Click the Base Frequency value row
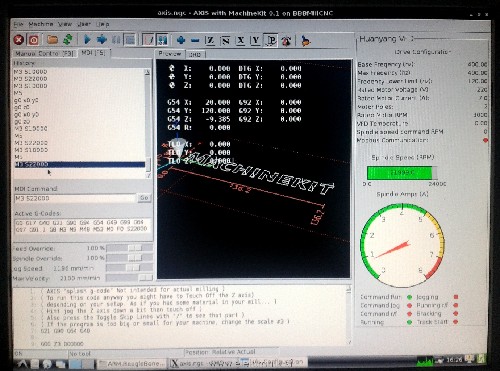This screenshot has height=371, width=500. point(422,64)
